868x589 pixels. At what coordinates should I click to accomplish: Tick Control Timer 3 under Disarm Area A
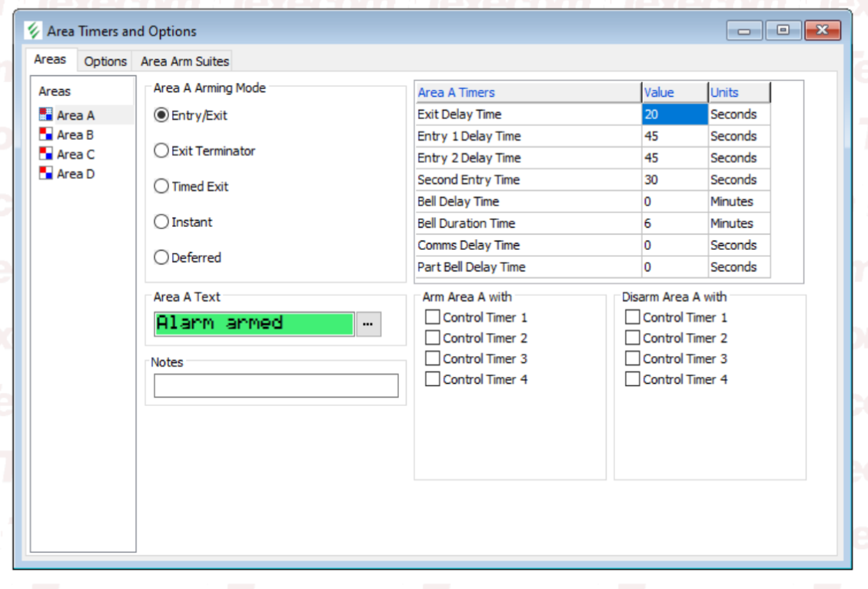633,358
